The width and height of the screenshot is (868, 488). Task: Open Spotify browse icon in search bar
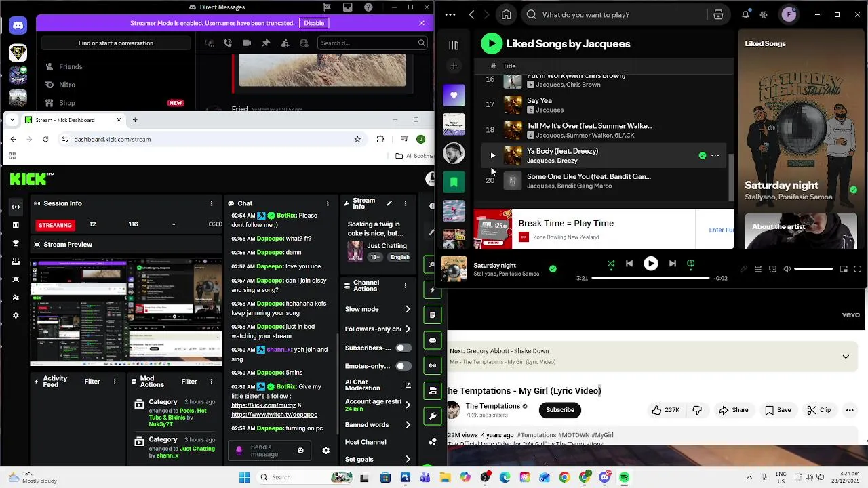718,14
